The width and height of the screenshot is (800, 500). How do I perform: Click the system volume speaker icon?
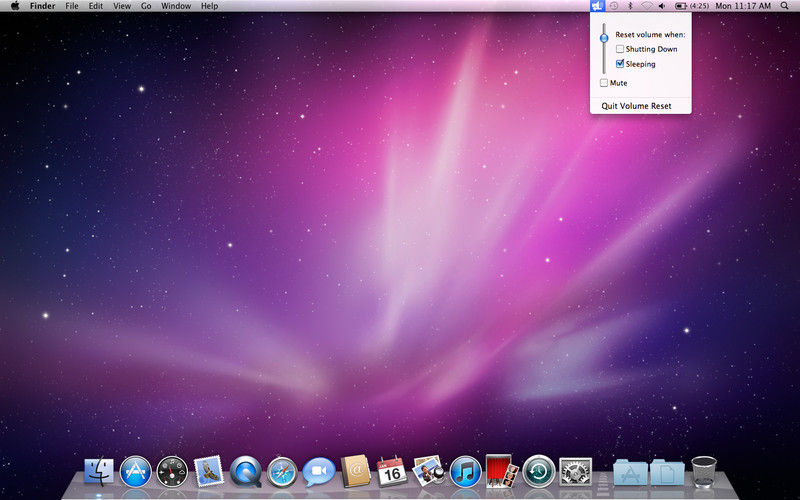[662, 6]
